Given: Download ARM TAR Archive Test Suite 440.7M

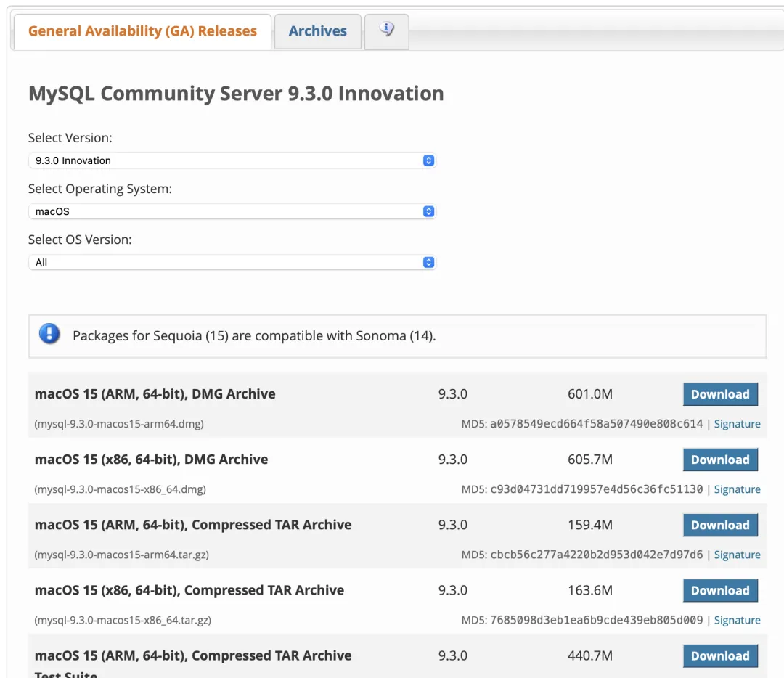Looking at the screenshot, I should click(x=721, y=656).
